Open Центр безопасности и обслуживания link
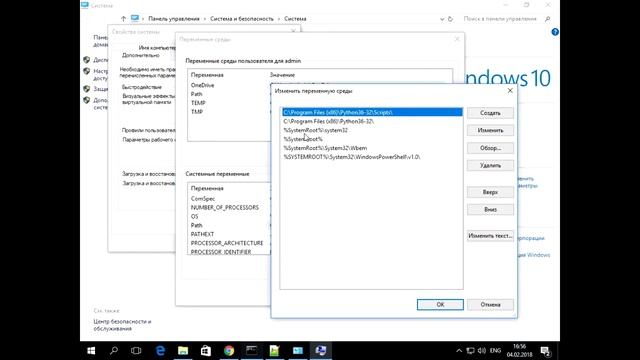The image size is (640, 360). [x=122, y=325]
